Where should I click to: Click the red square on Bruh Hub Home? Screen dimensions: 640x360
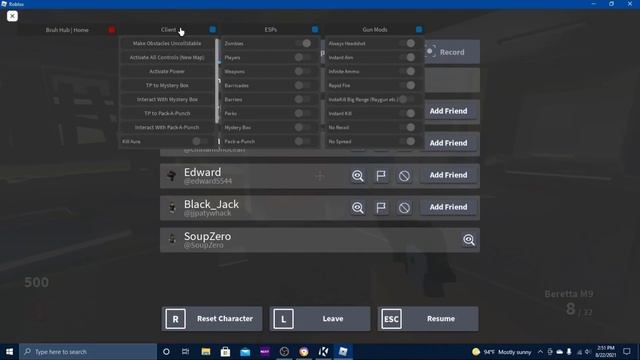[112, 29]
